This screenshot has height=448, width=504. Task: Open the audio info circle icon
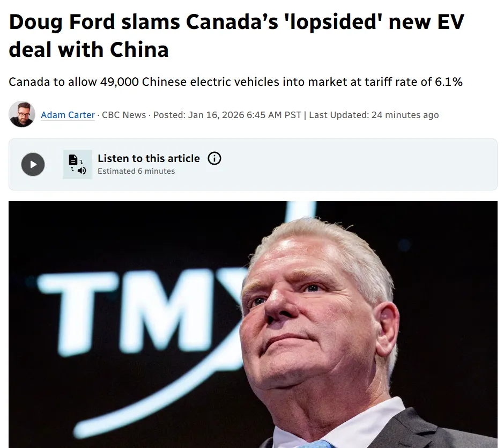214,158
